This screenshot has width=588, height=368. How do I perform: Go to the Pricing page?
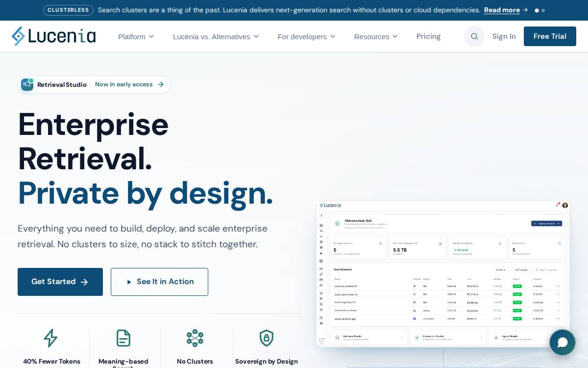point(429,36)
